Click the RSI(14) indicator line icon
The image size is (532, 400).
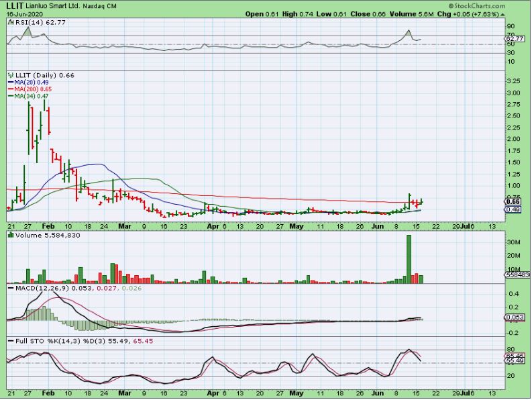(10, 22)
